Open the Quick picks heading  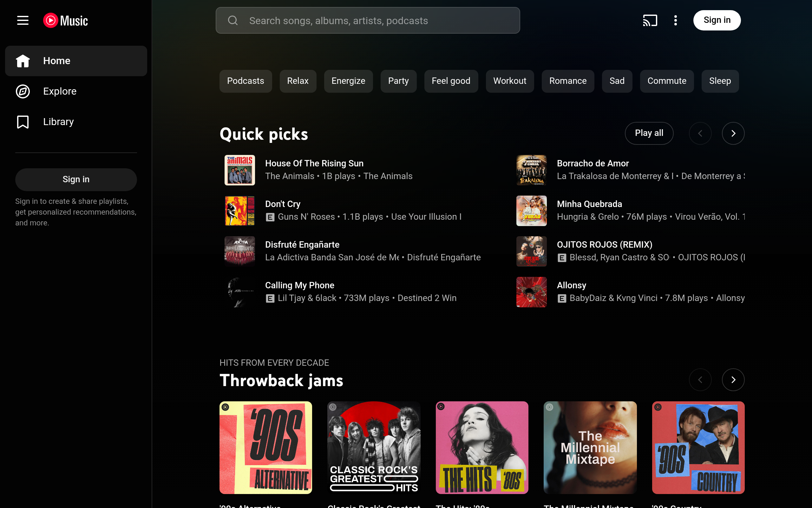264,134
